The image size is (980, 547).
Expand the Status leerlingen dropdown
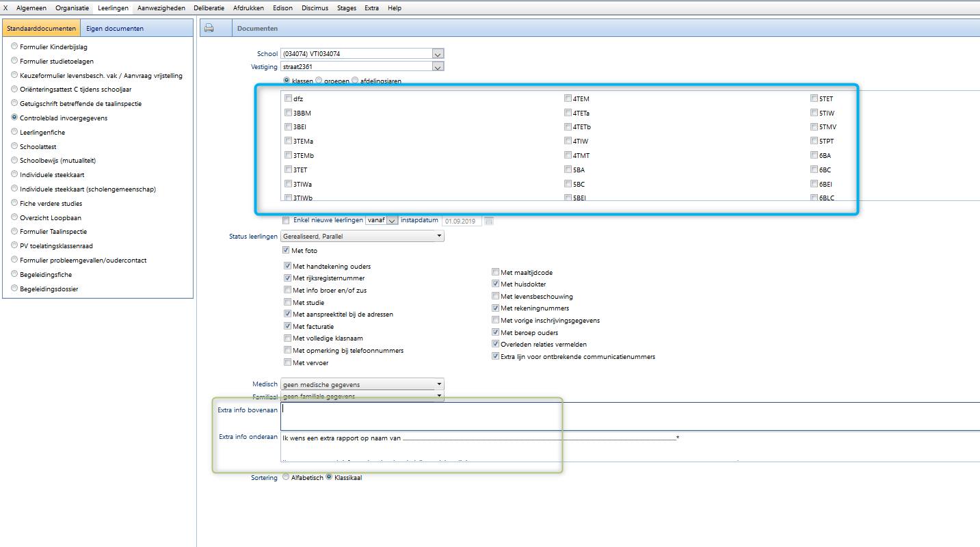tap(438, 237)
